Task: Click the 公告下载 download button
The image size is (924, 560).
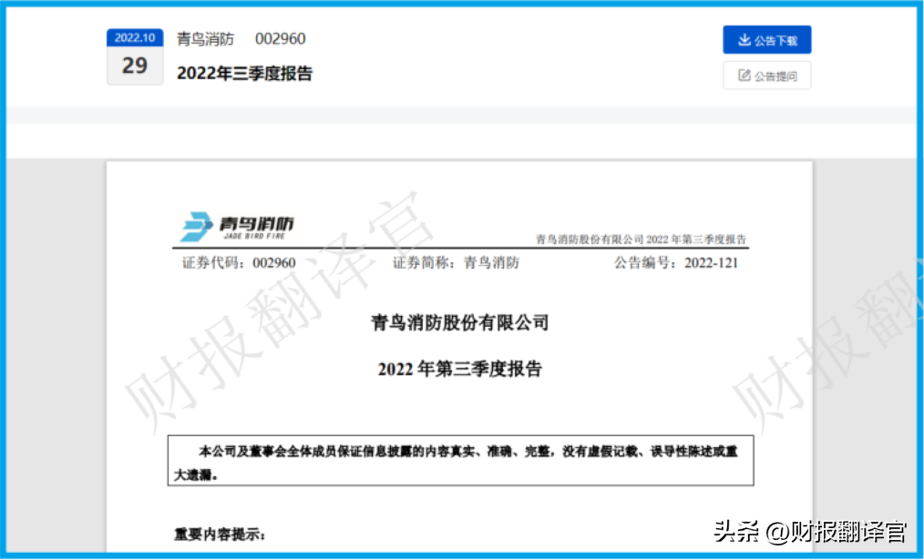Action: coord(766,40)
